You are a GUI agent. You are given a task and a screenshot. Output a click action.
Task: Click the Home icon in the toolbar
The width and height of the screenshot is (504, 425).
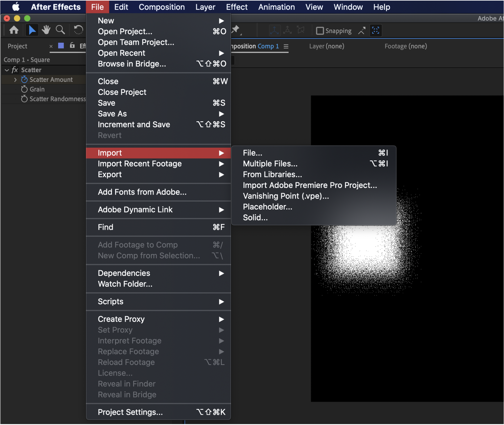click(14, 30)
